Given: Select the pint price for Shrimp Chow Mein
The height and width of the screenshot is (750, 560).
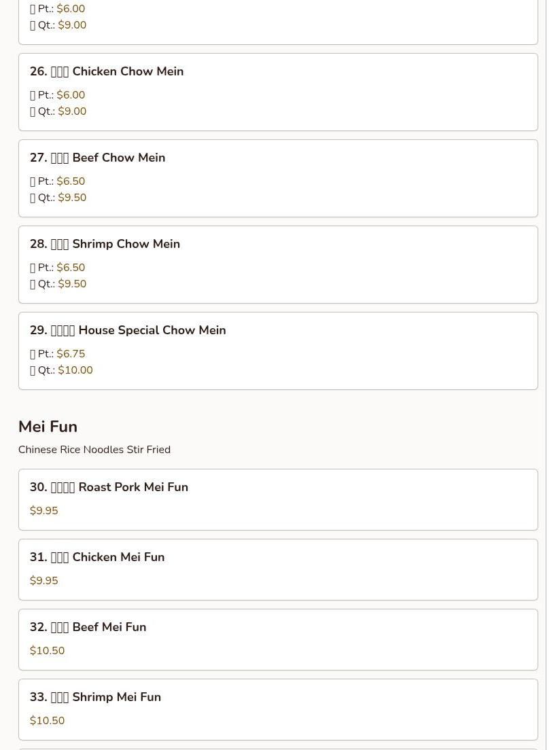Looking at the screenshot, I should click(71, 268).
